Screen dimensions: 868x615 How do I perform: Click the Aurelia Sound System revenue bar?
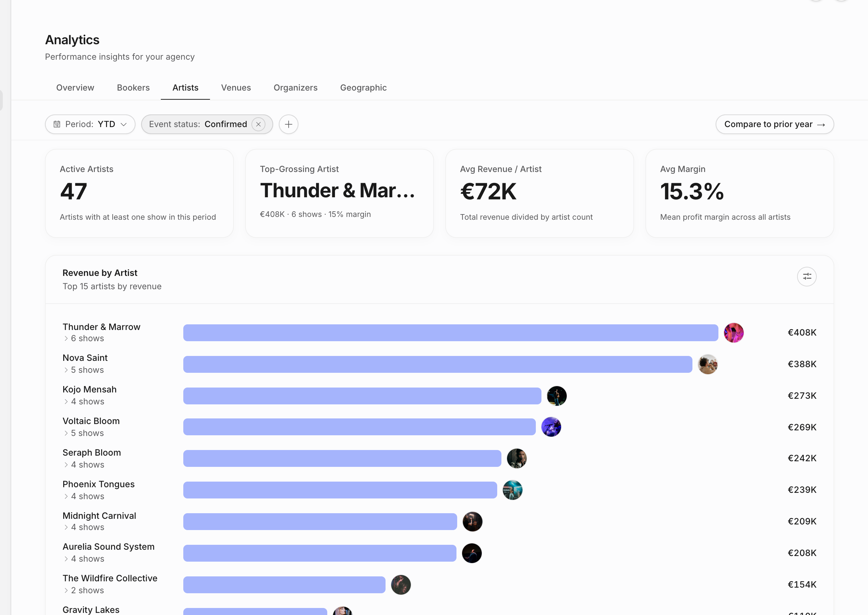click(x=320, y=553)
